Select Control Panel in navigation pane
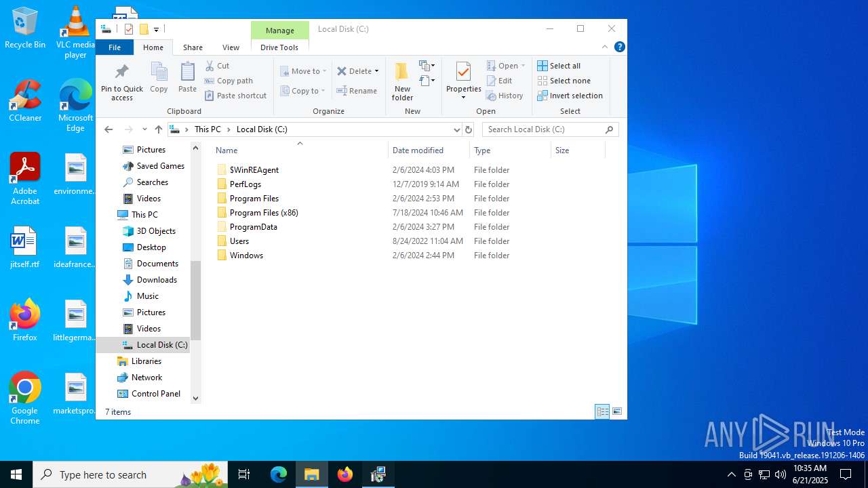Image resolution: width=868 pixels, height=488 pixels. tap(156, 394)
